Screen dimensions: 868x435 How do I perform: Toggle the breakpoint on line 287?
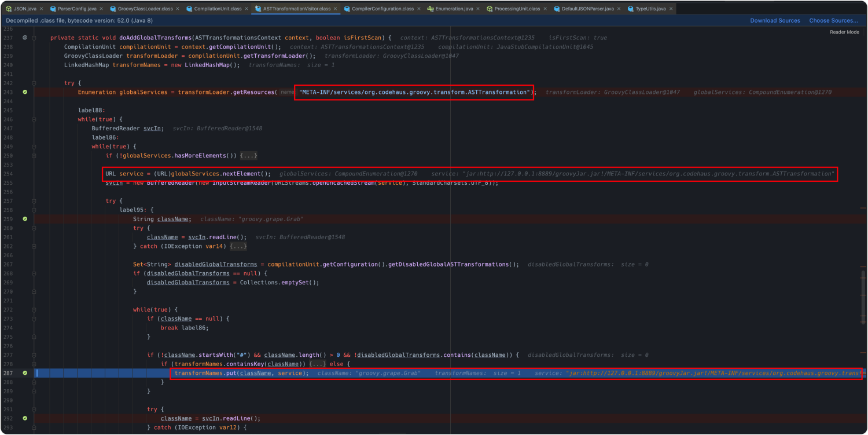point(25,373)
